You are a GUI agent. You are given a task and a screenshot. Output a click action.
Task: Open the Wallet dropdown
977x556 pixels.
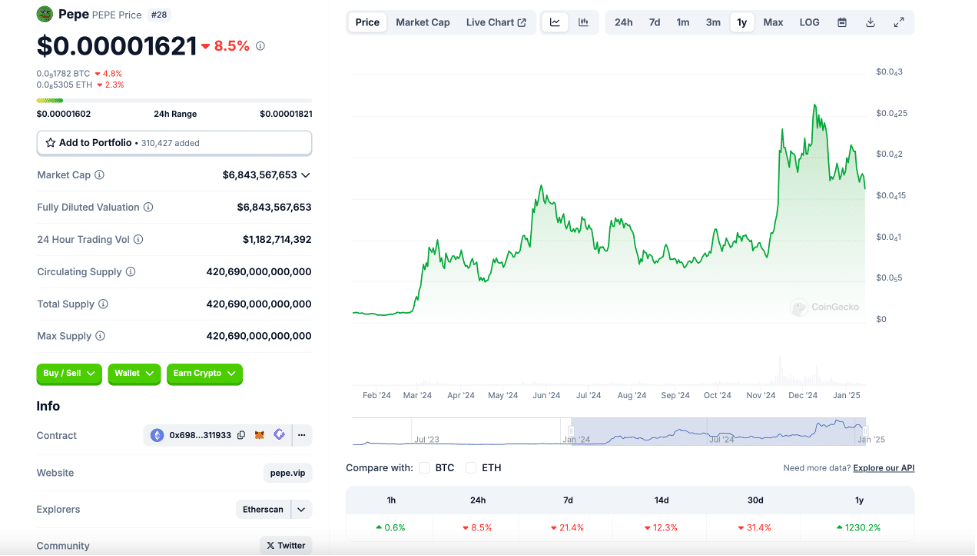pyautogui.click(x=134, y=373)
